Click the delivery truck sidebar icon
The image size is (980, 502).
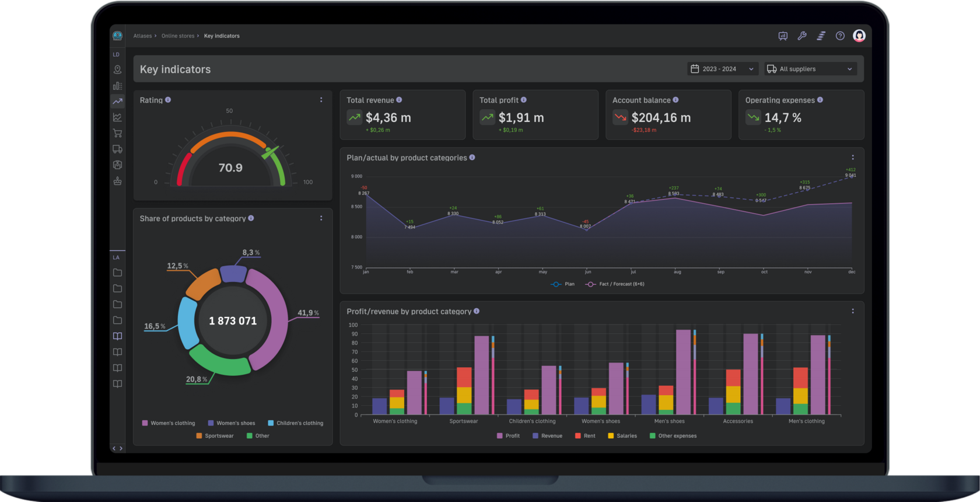tap(117, 149)
